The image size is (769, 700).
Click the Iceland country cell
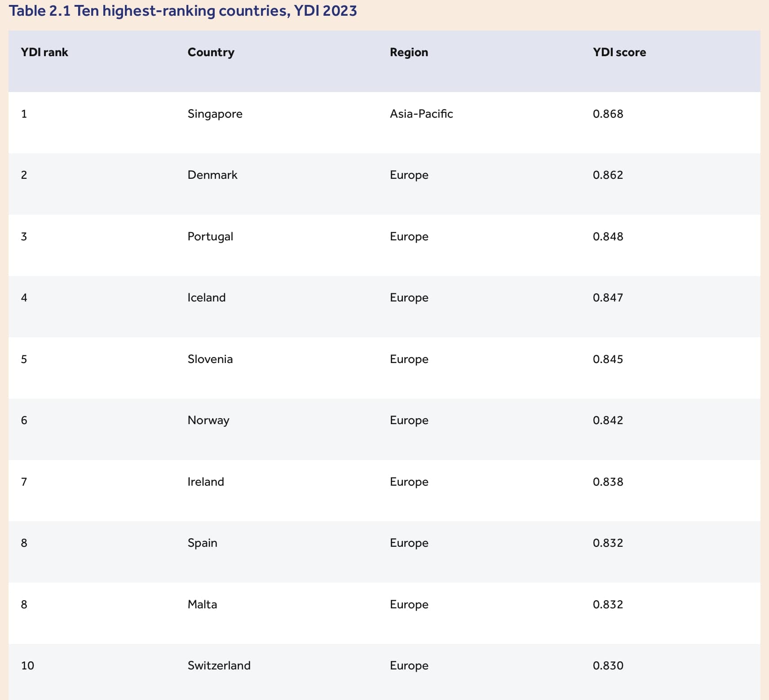point(207,297)
